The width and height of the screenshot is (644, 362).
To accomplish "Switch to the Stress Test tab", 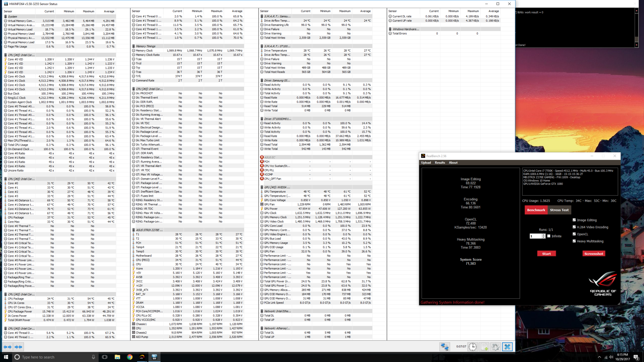I will pyautogui.click(x=559, y=210).
